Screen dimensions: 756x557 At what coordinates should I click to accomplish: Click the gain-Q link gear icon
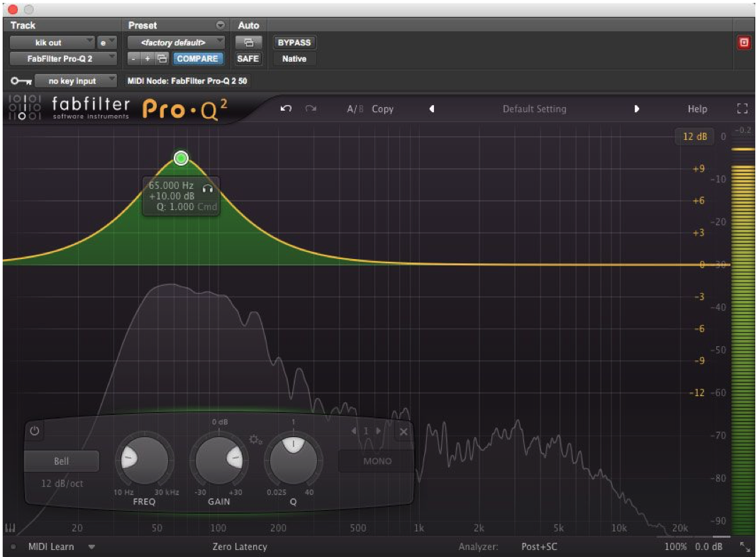[x=255, y=439]
